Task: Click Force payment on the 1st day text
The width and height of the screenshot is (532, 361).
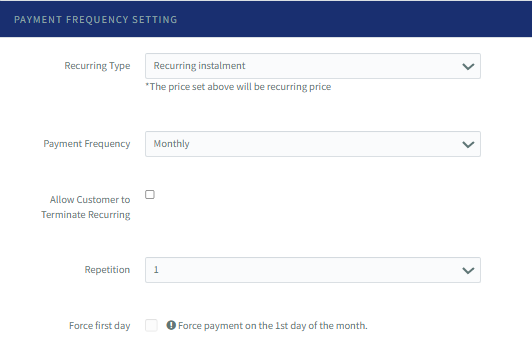Action: pos(272,326)
